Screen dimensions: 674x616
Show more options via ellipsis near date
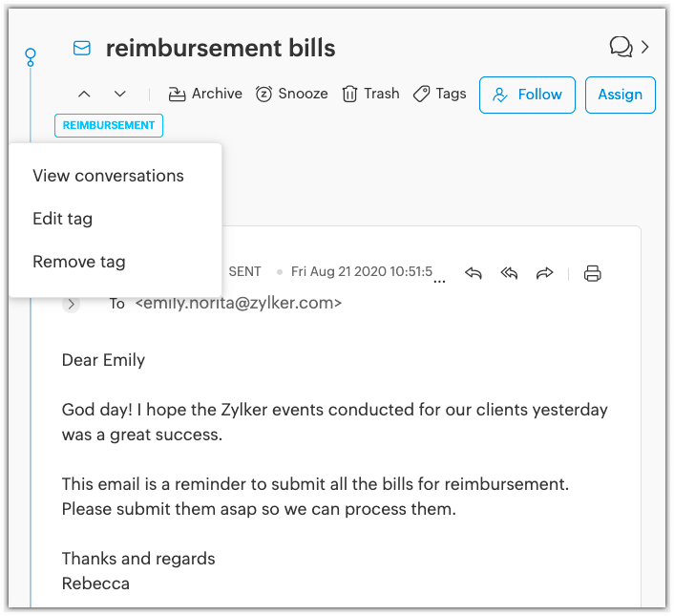(x=439, y=282)
